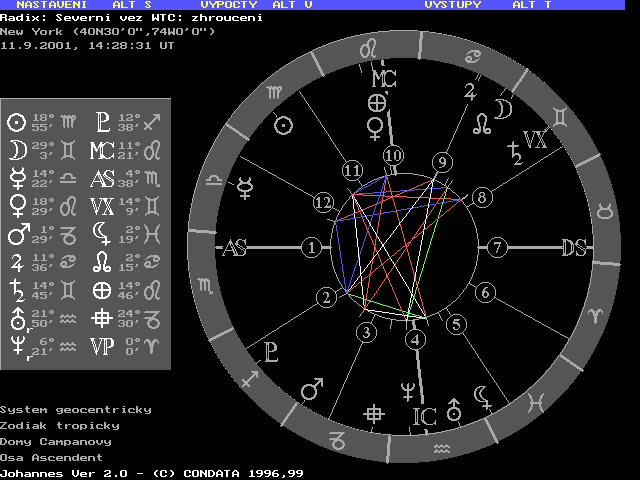Click the AS ascendant label on the chart

(235, 248)
